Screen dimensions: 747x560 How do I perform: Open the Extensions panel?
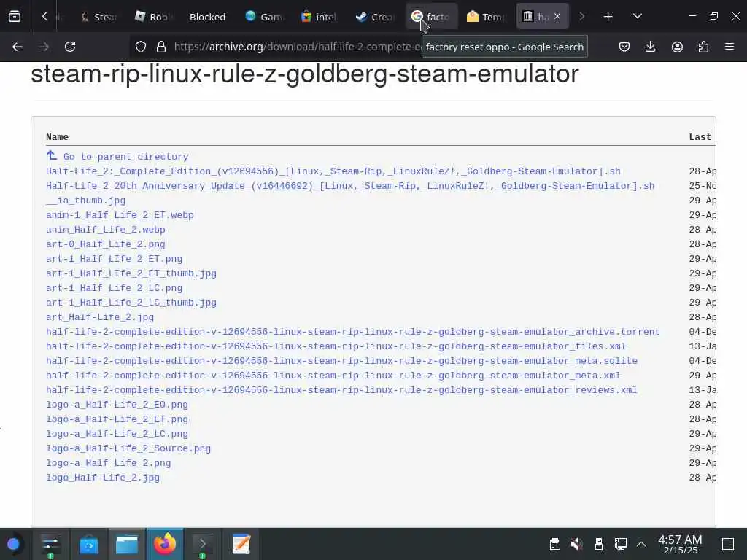[703, 47]
